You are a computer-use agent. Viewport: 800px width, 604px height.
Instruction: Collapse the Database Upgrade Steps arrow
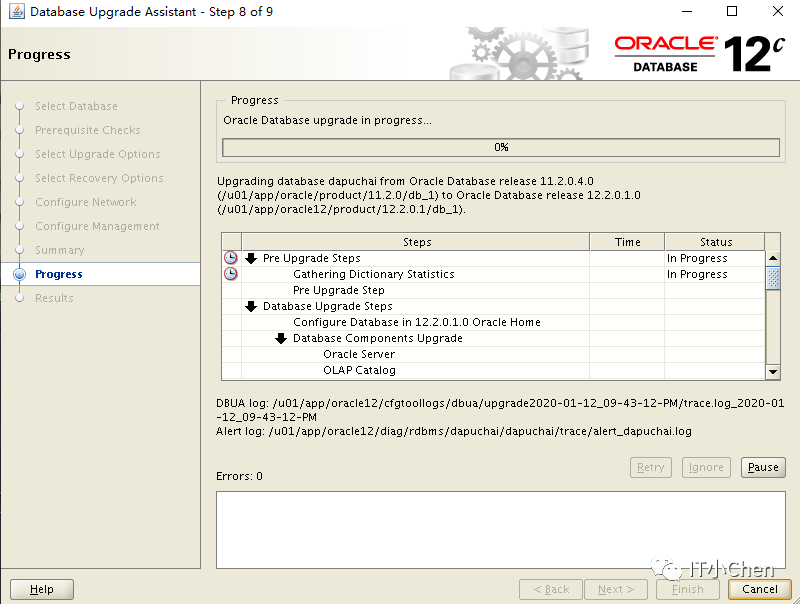point(251,306)
